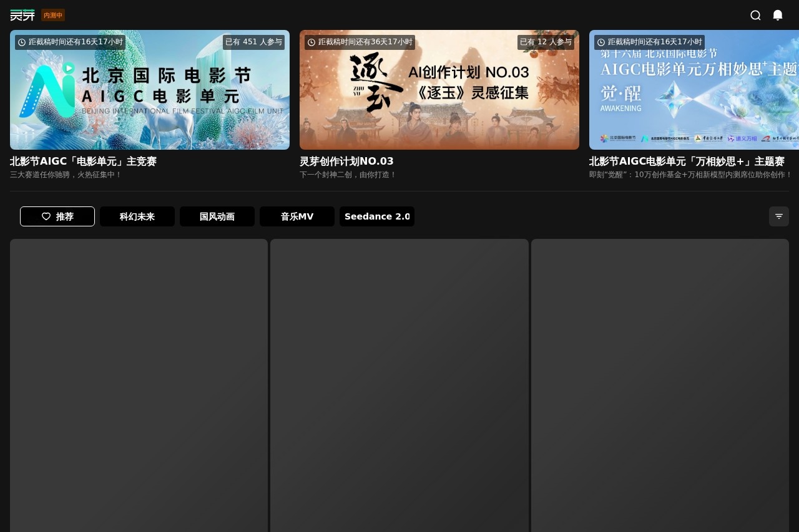Open the 灵芽创作计划NO.03 title link
Screen dimensions: 799x532
click(346, 162)
